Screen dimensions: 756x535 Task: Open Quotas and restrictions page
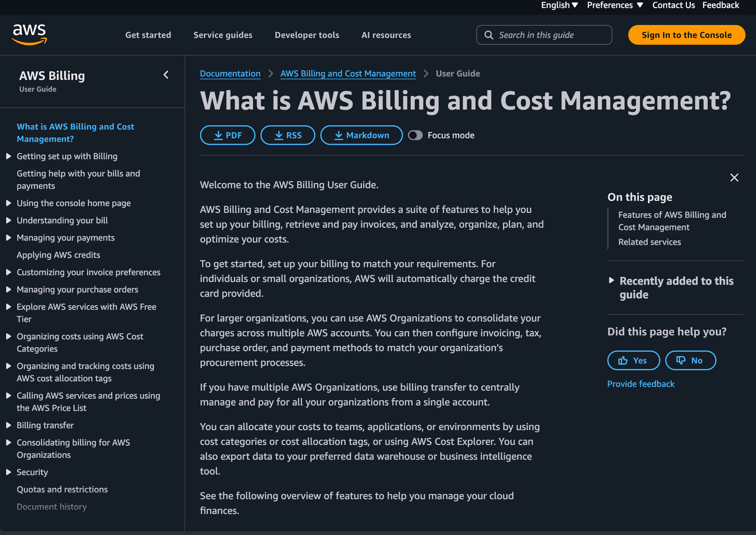click(62, 490)
